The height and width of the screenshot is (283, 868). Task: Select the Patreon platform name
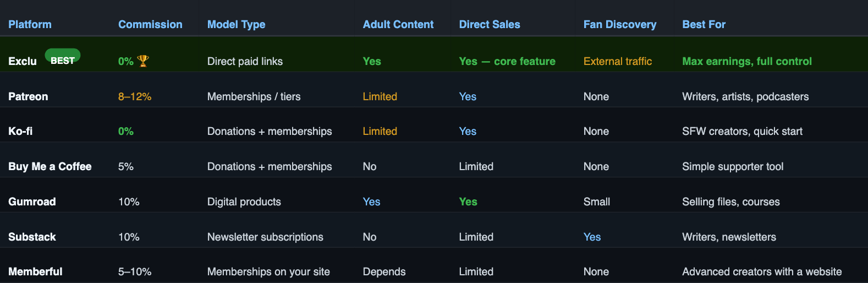[28, 96]
